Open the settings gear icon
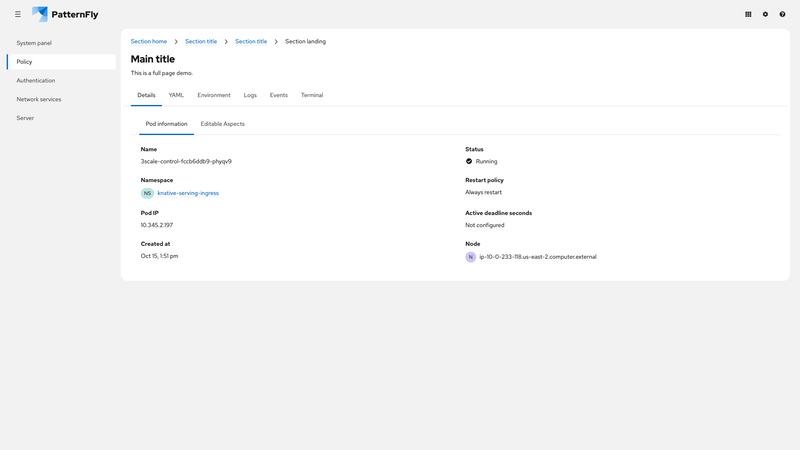This screenshot has height=450, width=800. [765, 14]
